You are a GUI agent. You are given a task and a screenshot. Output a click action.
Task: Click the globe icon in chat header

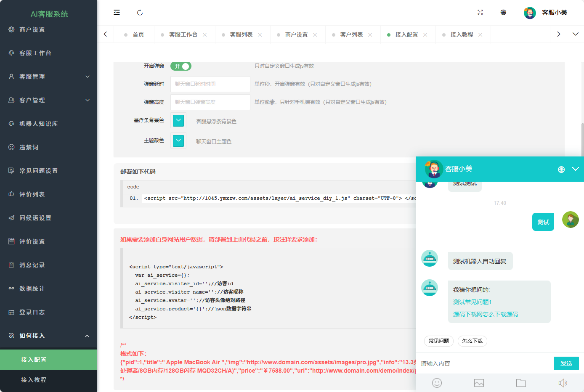(561, 170)
